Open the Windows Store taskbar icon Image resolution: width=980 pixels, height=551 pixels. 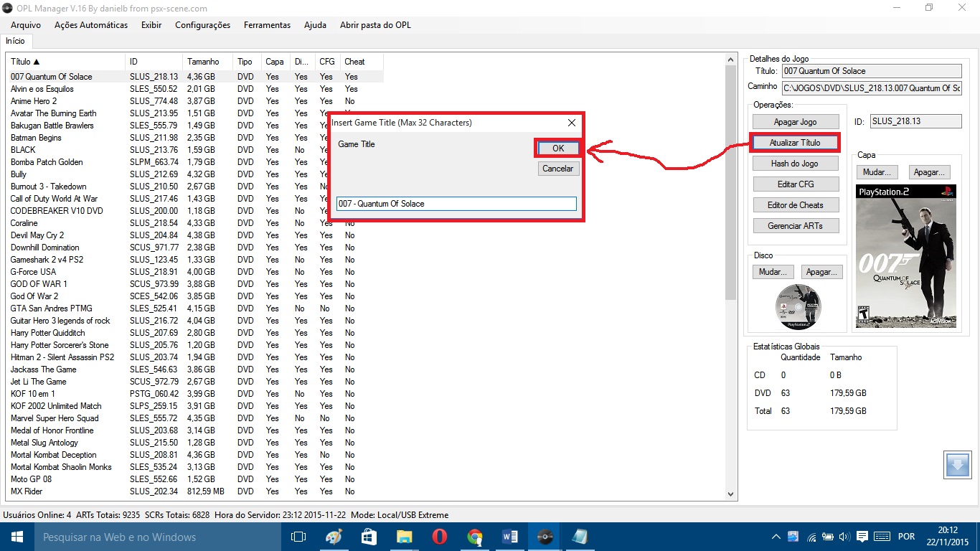click(x=369, y=537)
